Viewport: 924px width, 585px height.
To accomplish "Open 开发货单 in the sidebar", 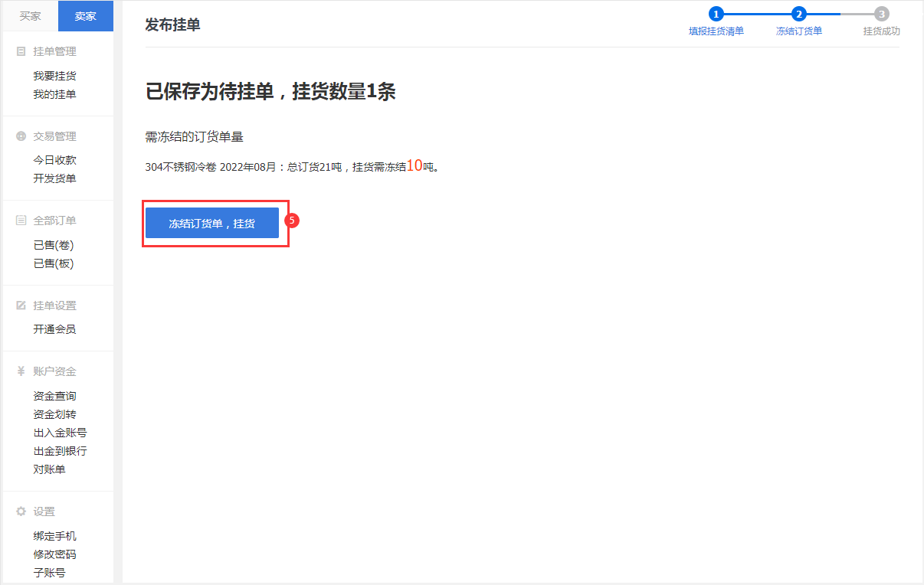I will pyautogui.click(x=54, y=178).
